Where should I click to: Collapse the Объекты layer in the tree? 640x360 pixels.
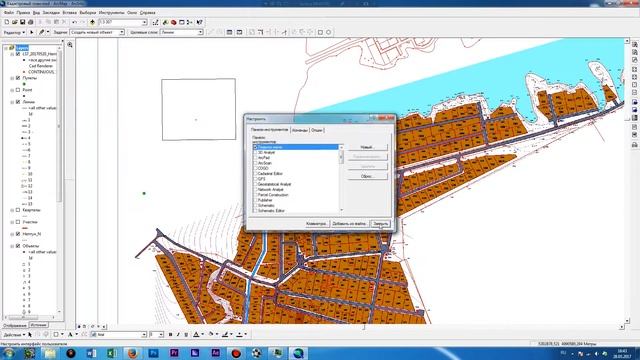12,246
